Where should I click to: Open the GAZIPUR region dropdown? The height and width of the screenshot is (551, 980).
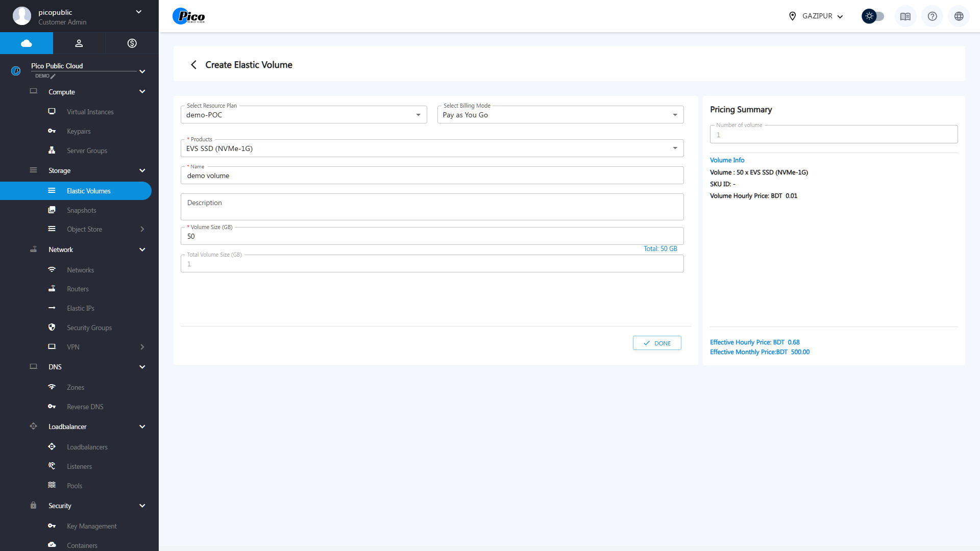(816, 16)
